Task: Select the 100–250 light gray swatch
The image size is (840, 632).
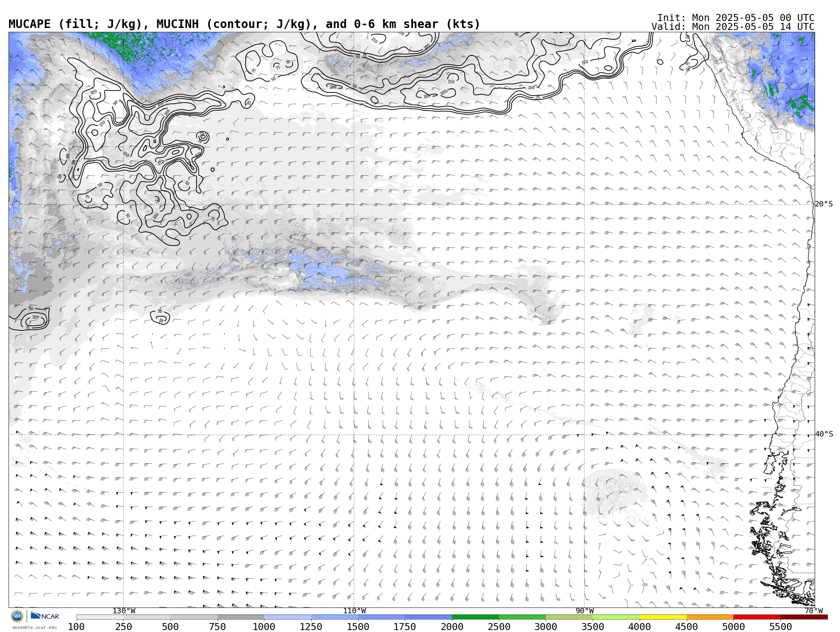Action: (x=100, y=617)
